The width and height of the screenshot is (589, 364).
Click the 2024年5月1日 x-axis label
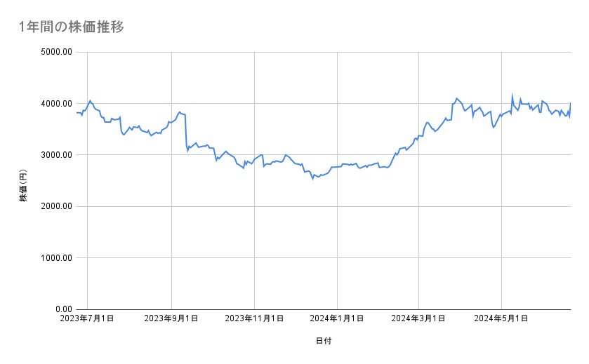tap(501, 318)
